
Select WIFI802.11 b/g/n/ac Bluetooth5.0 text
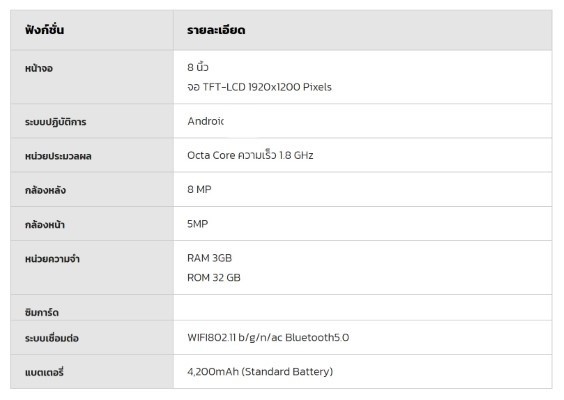tap(268, 337)
